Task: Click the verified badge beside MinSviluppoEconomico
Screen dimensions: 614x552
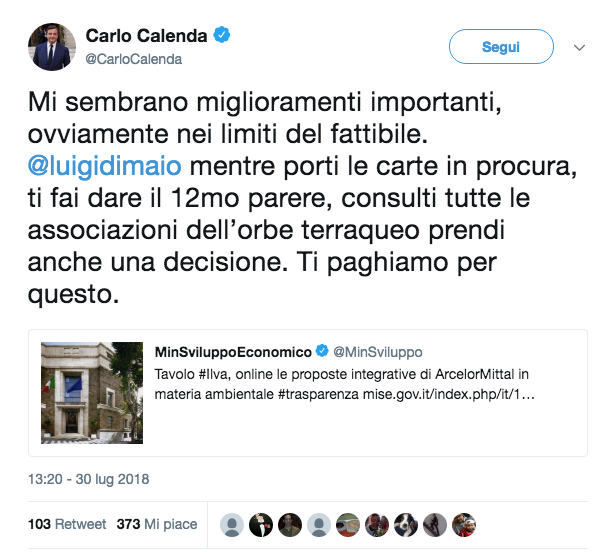Action: tap(322, 351)
